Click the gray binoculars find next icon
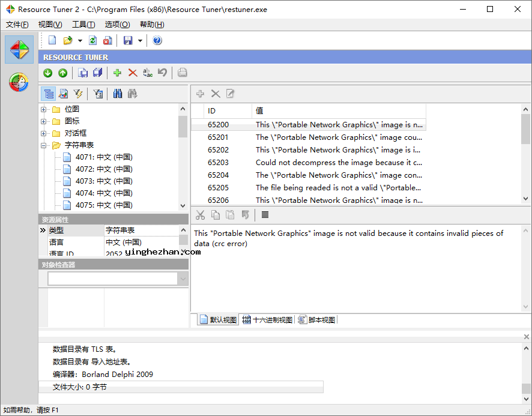 pyautogui.click(x=132, y=94)
